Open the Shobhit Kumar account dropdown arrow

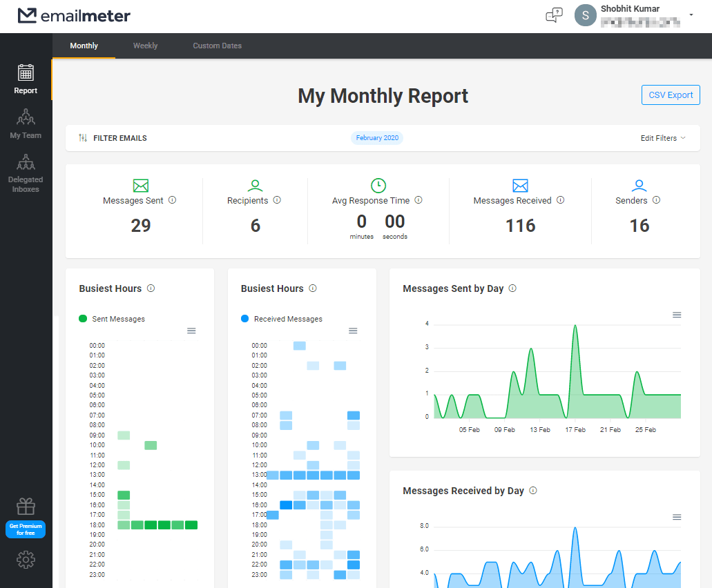pos(691,15)
